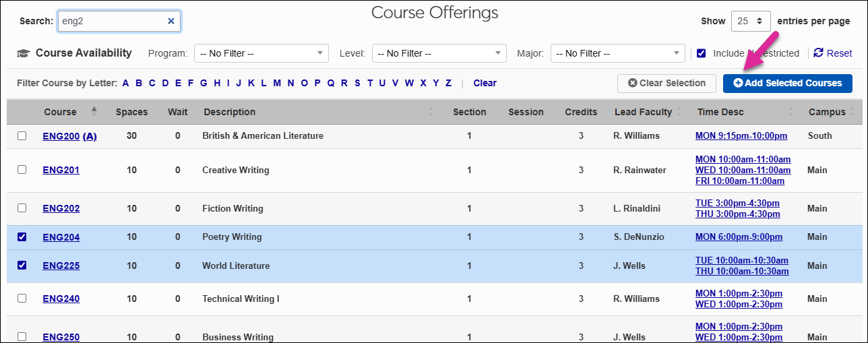Sort by the Lead Faculty column arrows

[679, 112]
